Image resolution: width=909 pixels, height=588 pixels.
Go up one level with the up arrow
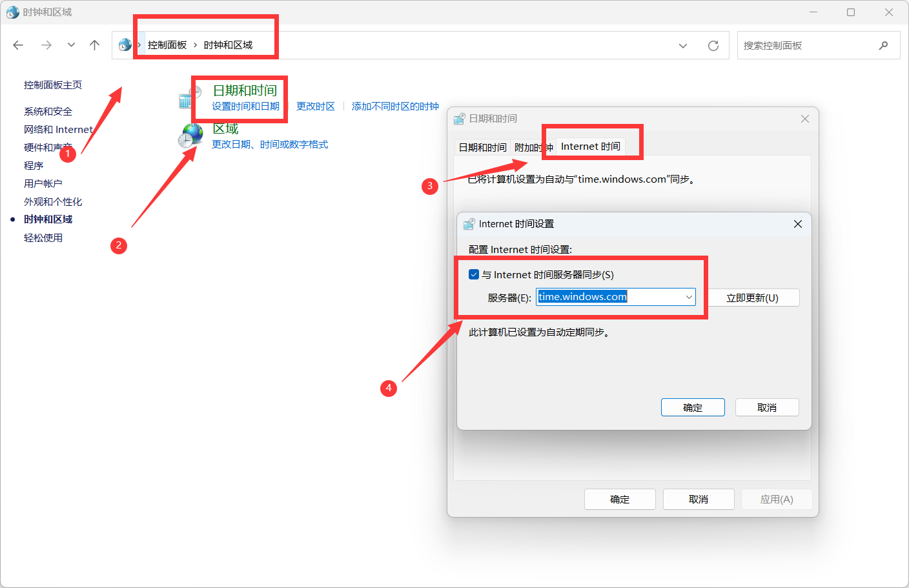(x=95, y=45)
